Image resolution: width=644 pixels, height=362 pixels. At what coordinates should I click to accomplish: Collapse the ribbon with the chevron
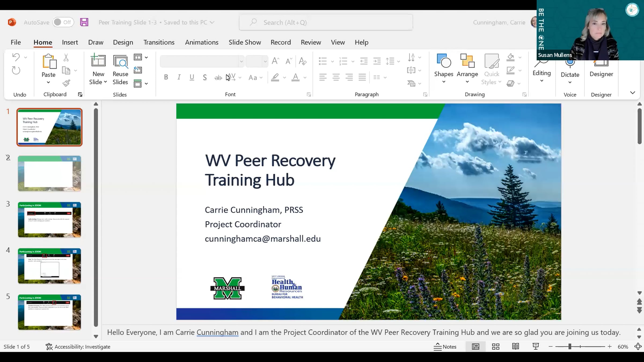click(x=632, y=93)
